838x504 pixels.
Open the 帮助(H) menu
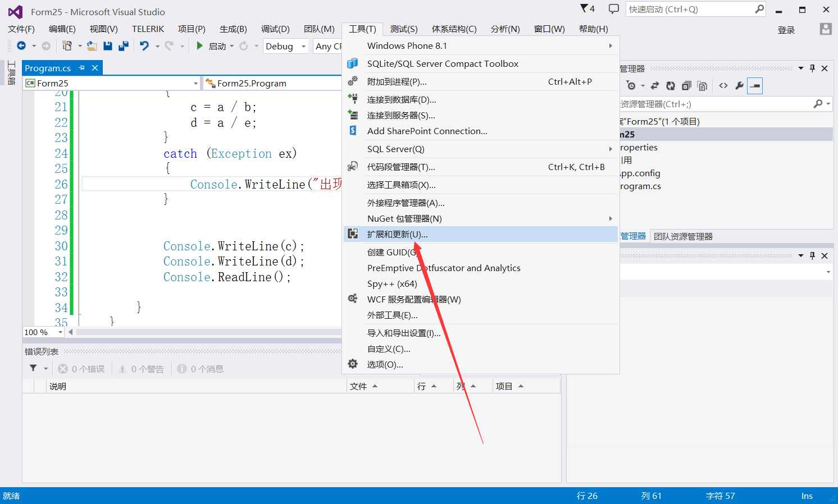tap(593, 29)
